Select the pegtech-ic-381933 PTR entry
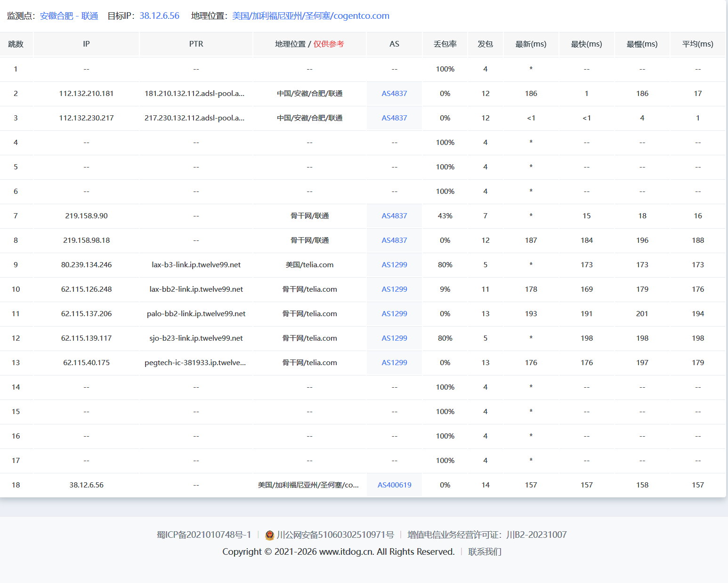 tap(195, 363)
